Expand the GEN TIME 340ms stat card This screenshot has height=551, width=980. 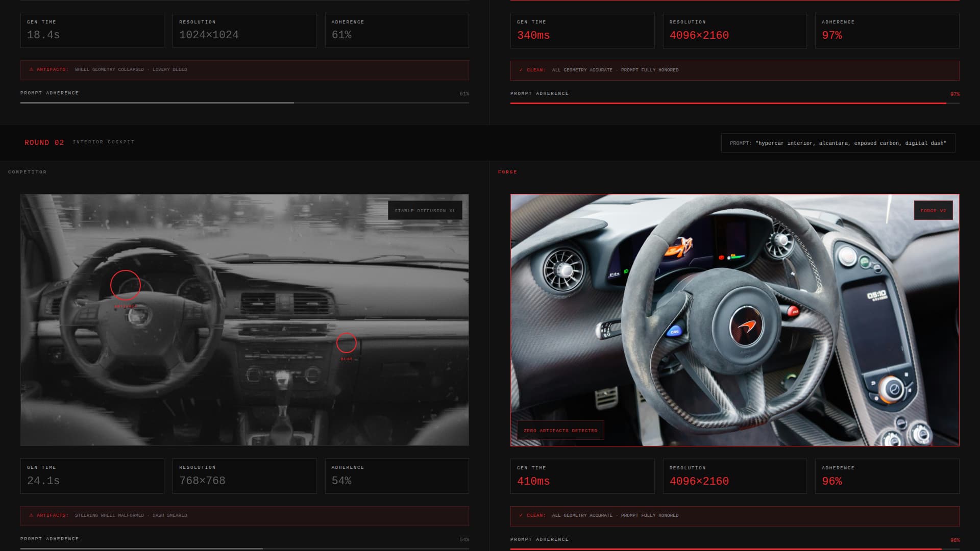tap(582, 30)
